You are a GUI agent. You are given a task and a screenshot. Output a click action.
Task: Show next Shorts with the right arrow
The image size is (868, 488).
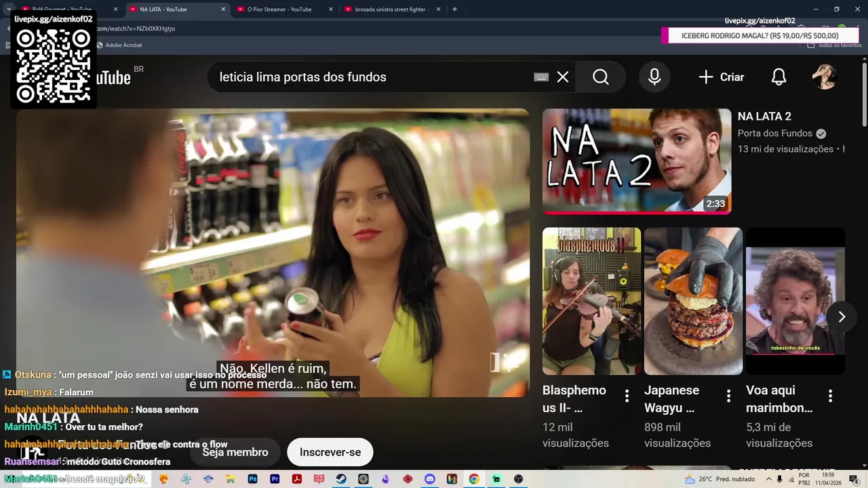[x=842, y=317]
